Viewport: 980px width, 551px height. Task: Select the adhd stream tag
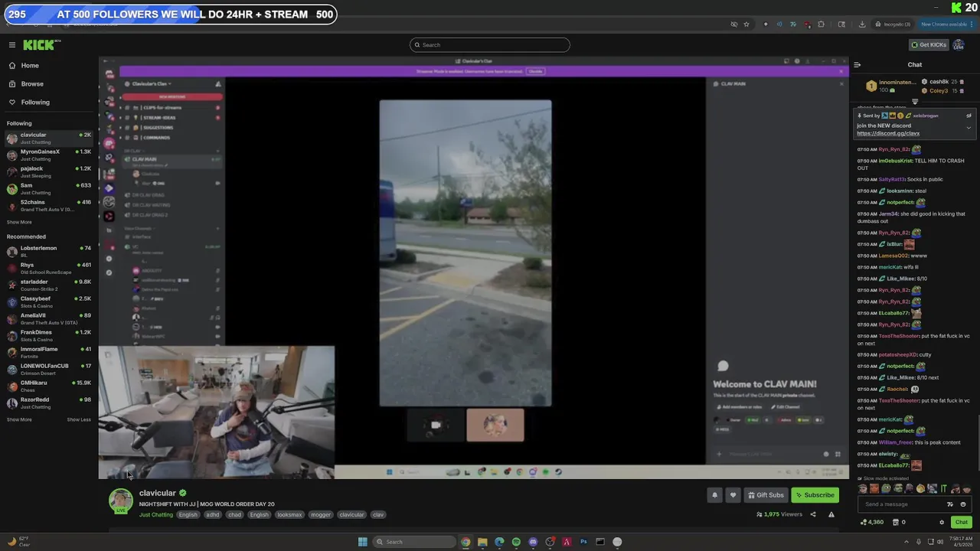coord(213,515)
